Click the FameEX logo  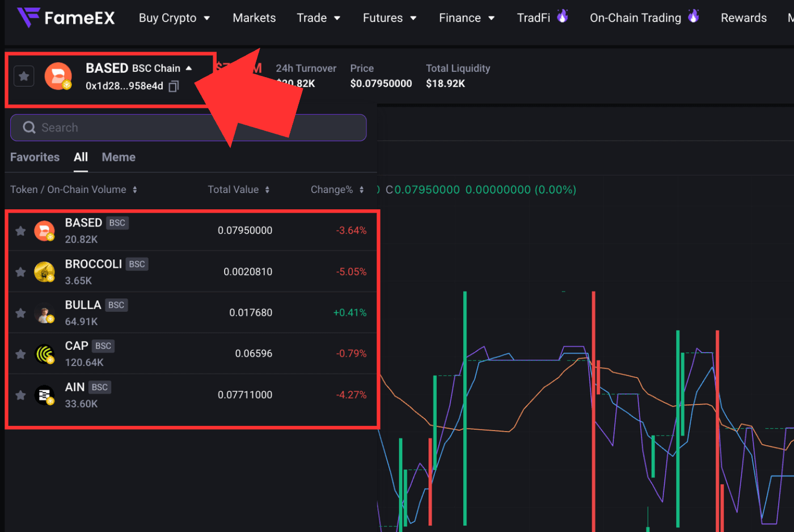[66, 18]
